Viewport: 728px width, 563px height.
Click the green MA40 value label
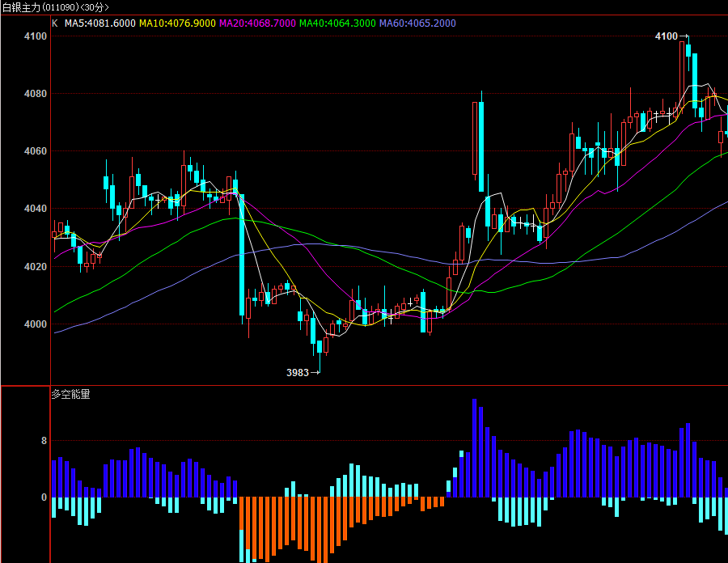(337, 23)
